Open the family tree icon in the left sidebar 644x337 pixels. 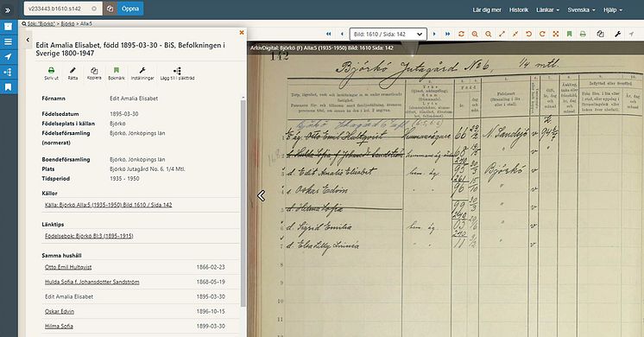tap(9, 72)
